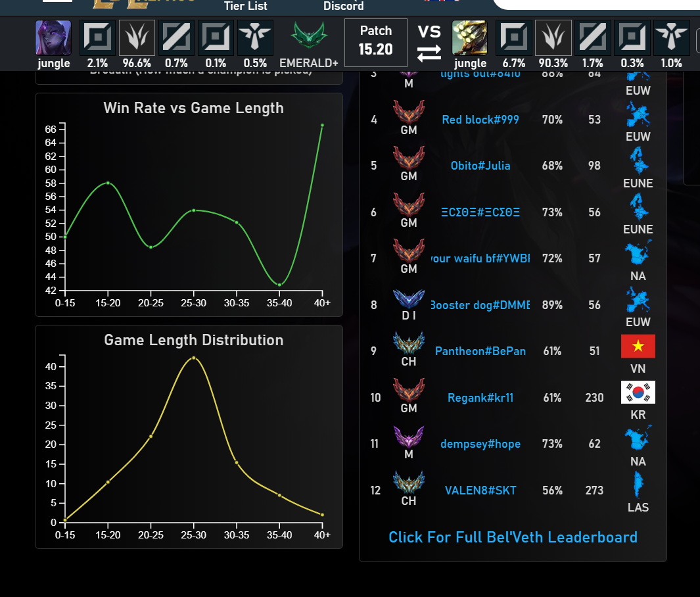Open Regank#kr11 player profile
Screen dimensions: 700x597
click(480, 397)
